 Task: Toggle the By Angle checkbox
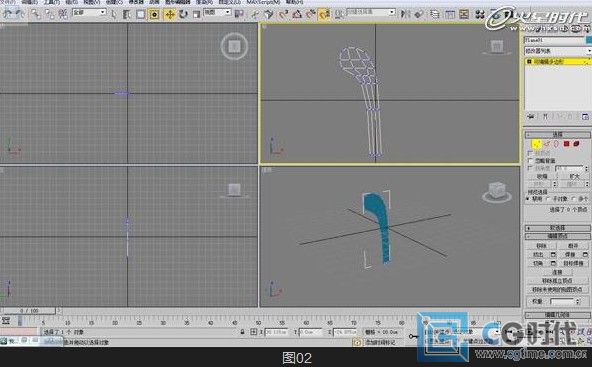click(x=530, y=168)
